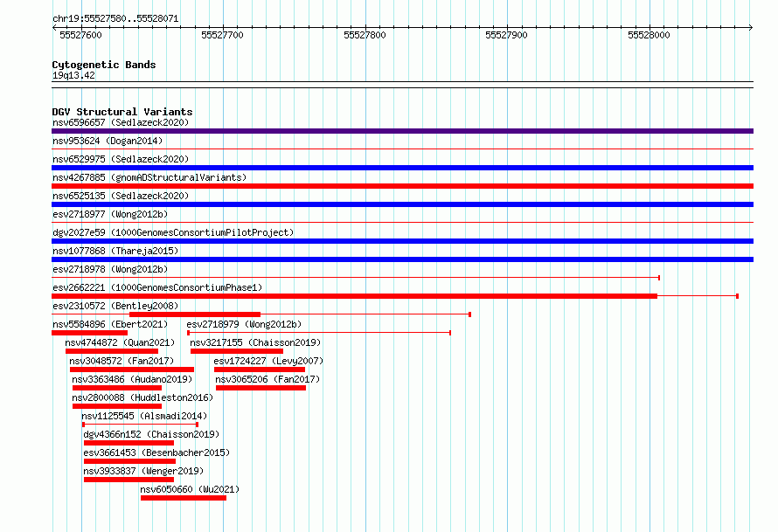Viewport: 778px width, 532px height.
Task: Open the nsv3363486 (Audano2019) label
Action: [132, 379]
